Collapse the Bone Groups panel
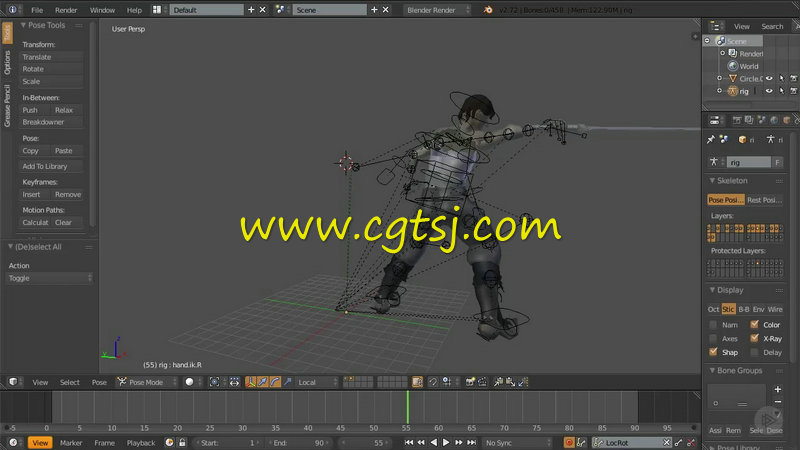The width and height of the screenshot is (800, 450). (712, 370)
